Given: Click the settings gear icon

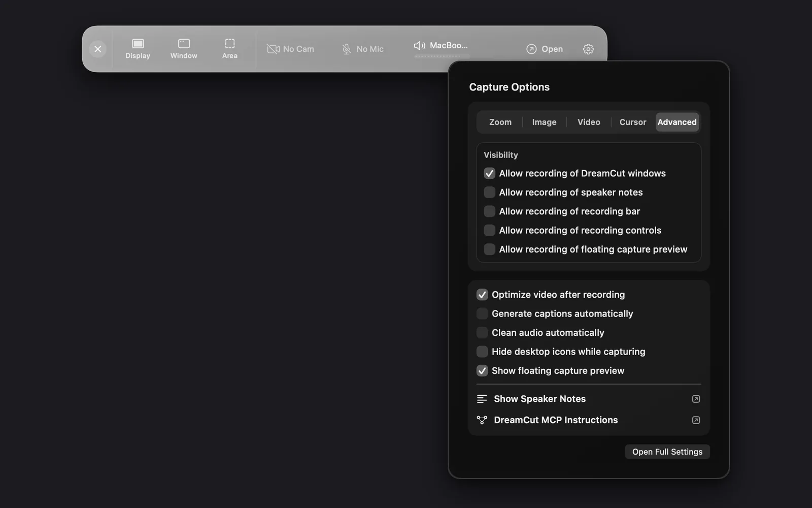Looking at the screenshot, I should click(588, 49).
